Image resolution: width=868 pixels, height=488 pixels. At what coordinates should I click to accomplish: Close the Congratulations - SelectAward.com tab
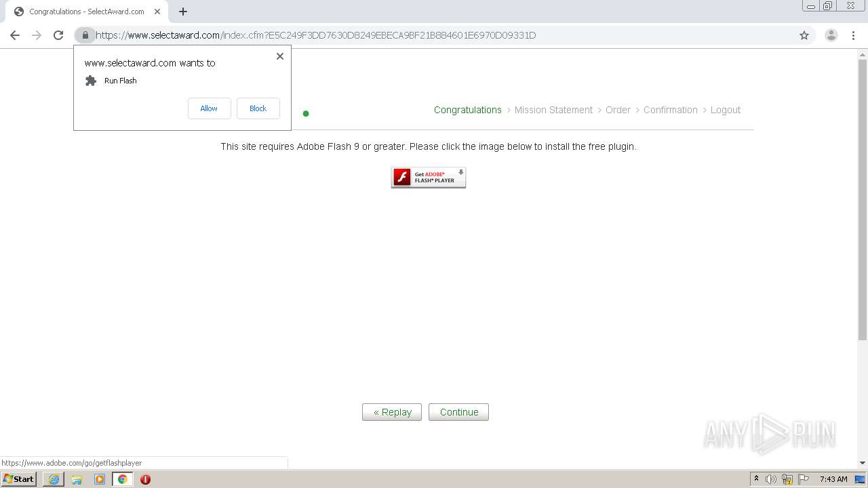[x=157, y=12]
